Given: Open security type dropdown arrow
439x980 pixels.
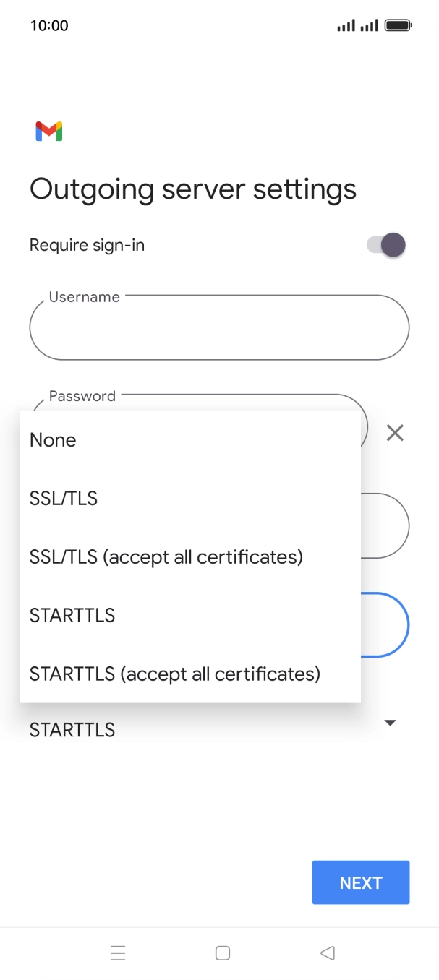Looking at the screenshot, I should click(391, 723).
